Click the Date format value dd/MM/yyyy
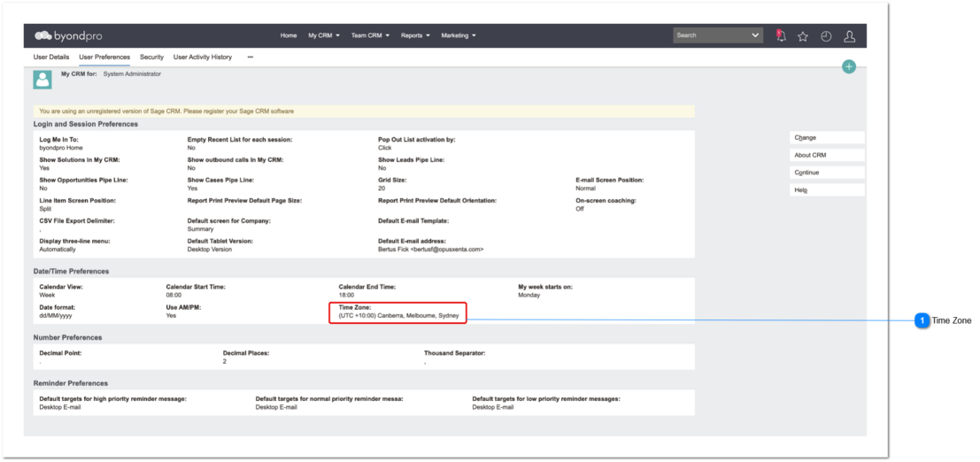The height and width of the screenshot is (462, 980). pyautogui.click(x=56, y=316)
